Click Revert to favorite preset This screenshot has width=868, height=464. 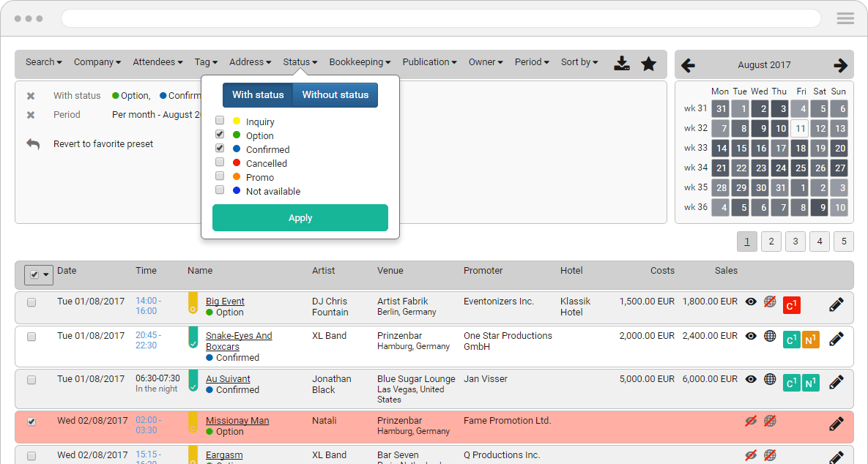click(x=103, y=143)
